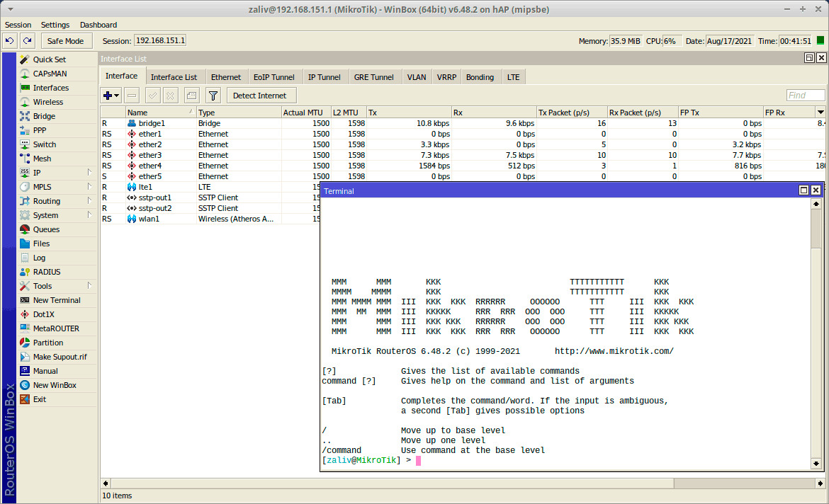Click the Undo arrow icon
The width and height of the screenshot is (829, 504).
tap(10, 41)
